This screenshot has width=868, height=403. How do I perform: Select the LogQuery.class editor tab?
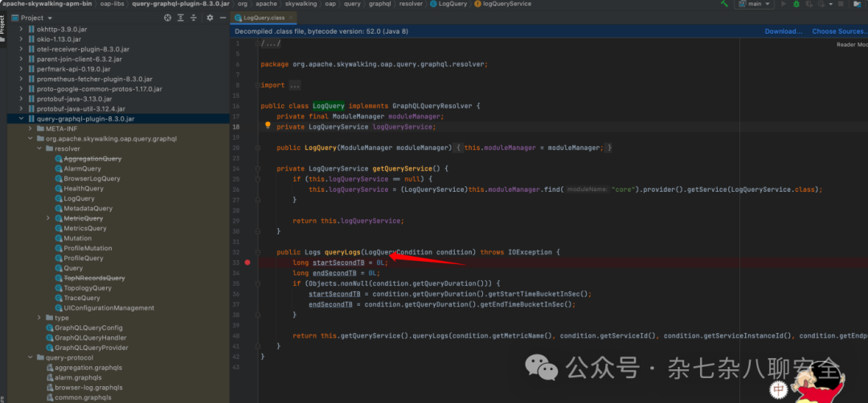click(264, 18)
